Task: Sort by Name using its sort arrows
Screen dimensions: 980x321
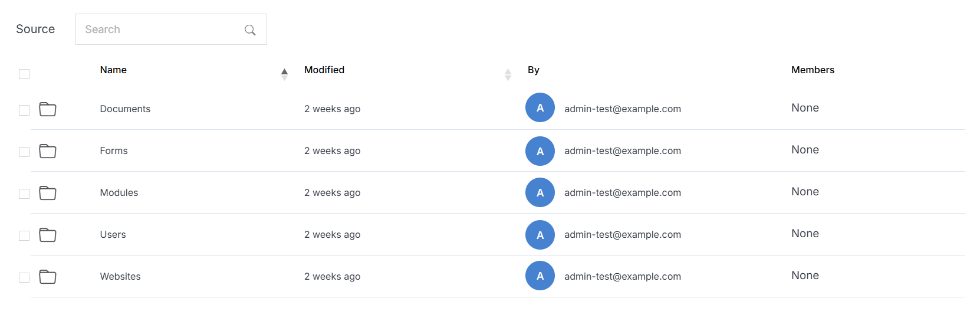Action: point(284,74)
